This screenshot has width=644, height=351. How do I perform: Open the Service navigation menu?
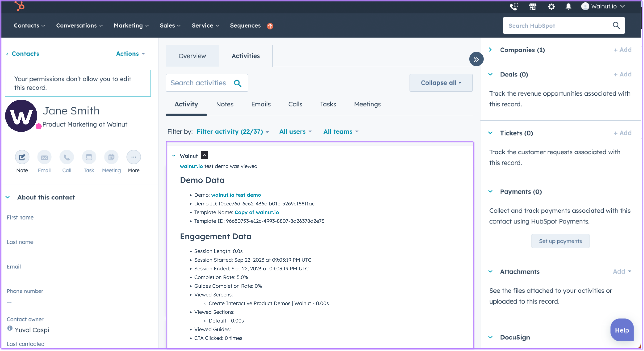click(x=205, y=25)
